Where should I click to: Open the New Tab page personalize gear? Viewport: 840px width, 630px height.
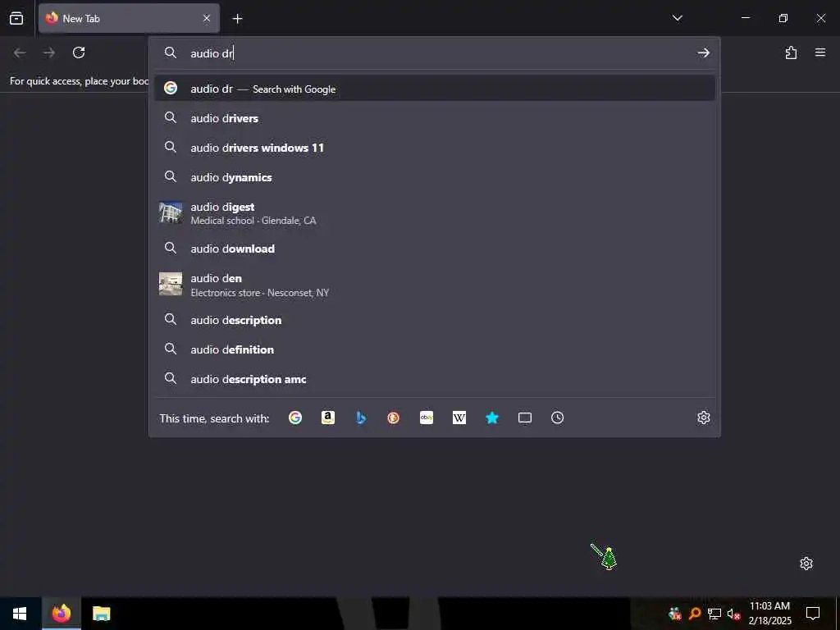(806, 564)
